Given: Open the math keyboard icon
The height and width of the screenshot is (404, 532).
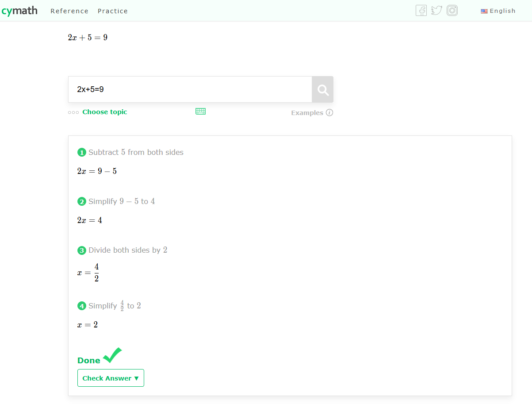Looking at the screenshot, I should click(201, 112).
